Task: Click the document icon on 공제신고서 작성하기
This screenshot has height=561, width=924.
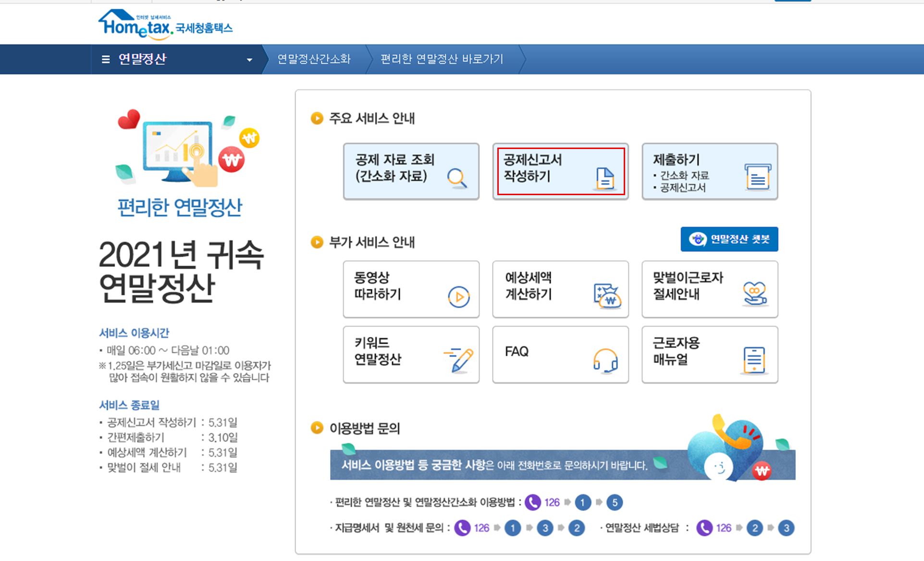Action: coord(605,178)
